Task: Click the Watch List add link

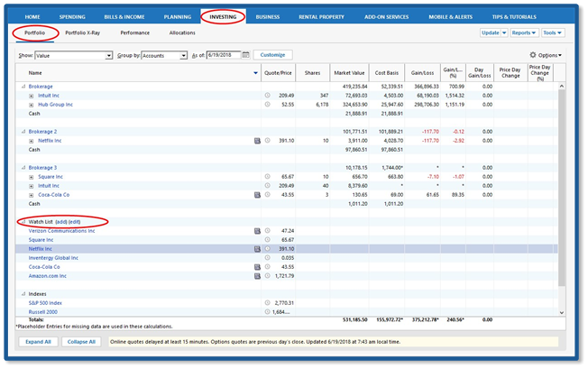Action: click(61, 221)
